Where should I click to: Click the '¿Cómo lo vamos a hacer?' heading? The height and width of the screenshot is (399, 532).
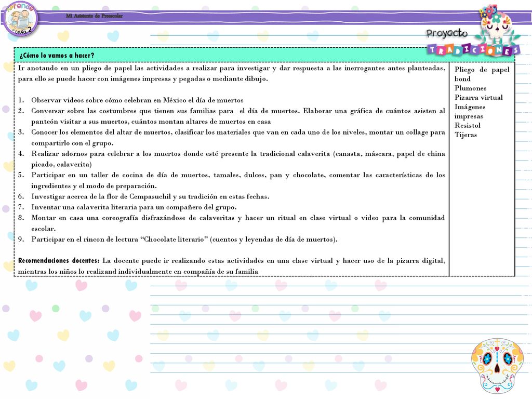(57, 55)
